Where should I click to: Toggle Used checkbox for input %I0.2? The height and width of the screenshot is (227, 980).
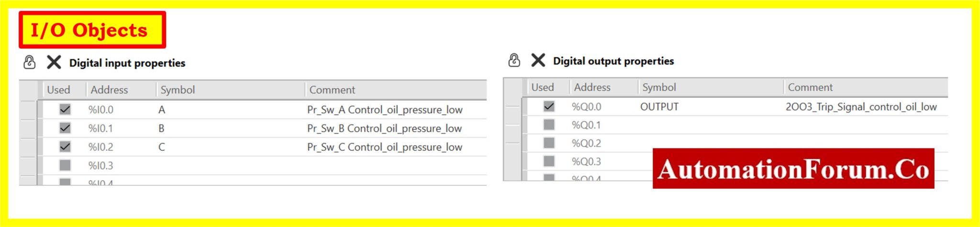click(x=65, y=147)
